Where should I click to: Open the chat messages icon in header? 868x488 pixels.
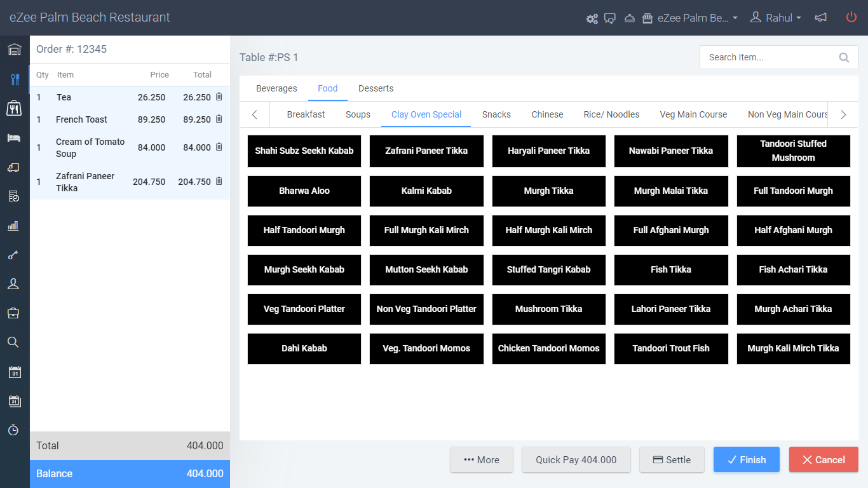[610, 18]
